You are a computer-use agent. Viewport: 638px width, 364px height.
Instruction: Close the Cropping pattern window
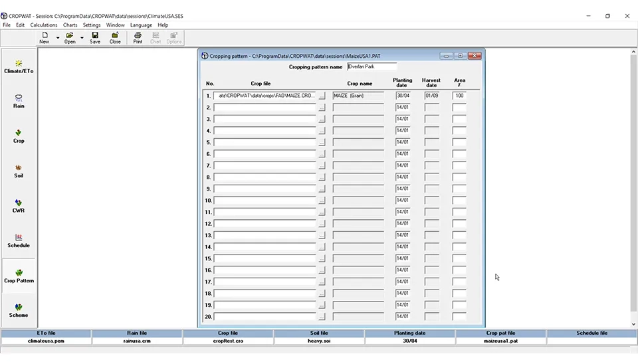[x=475, y=56]
